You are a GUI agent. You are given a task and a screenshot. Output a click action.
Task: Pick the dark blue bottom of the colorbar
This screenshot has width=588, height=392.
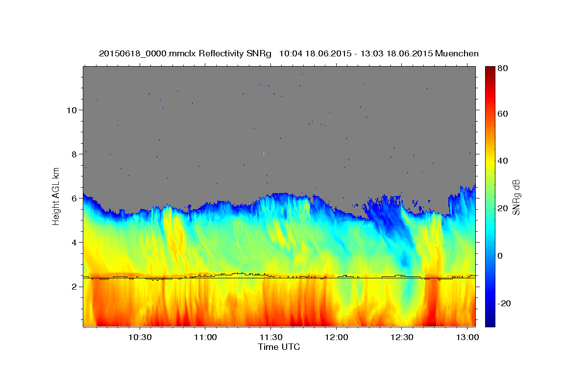pos(490,322)
